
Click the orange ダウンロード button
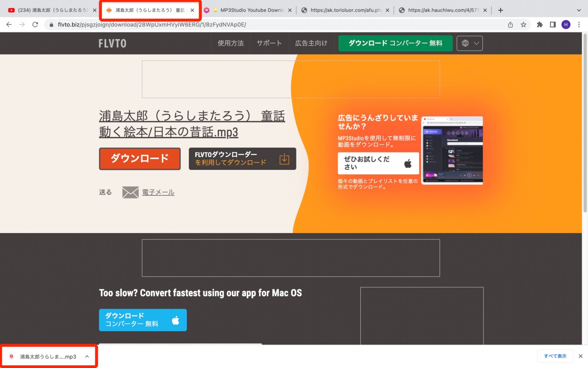pos(140,159)
